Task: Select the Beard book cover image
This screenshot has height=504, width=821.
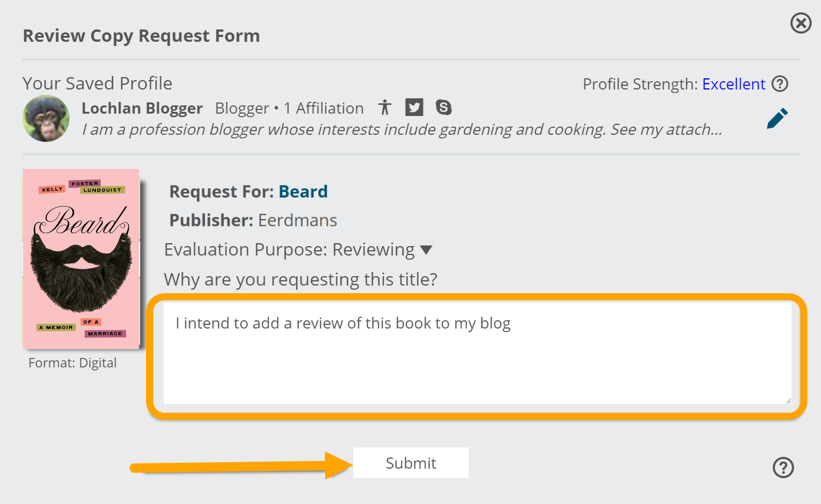Action: pyautogui.click(x=81, y=259)
